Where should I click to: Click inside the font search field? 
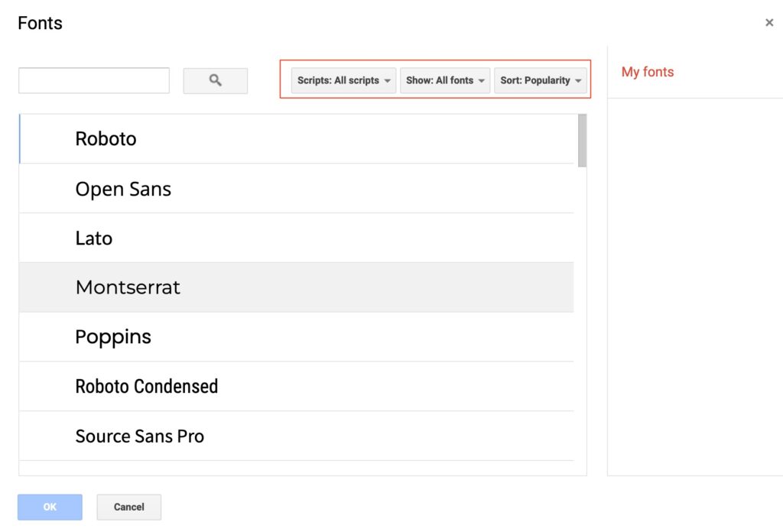tap(93, 79)
